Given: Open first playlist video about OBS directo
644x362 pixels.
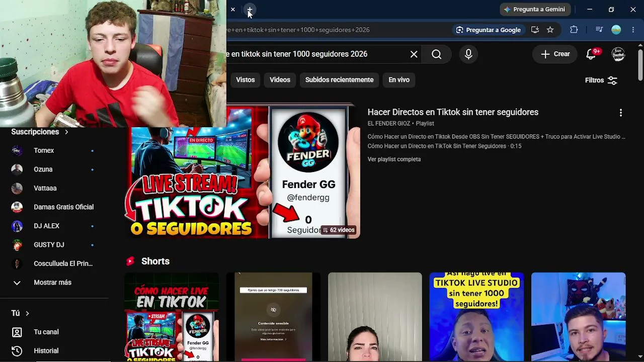Looking at the screenshot, I should (496, 137).
